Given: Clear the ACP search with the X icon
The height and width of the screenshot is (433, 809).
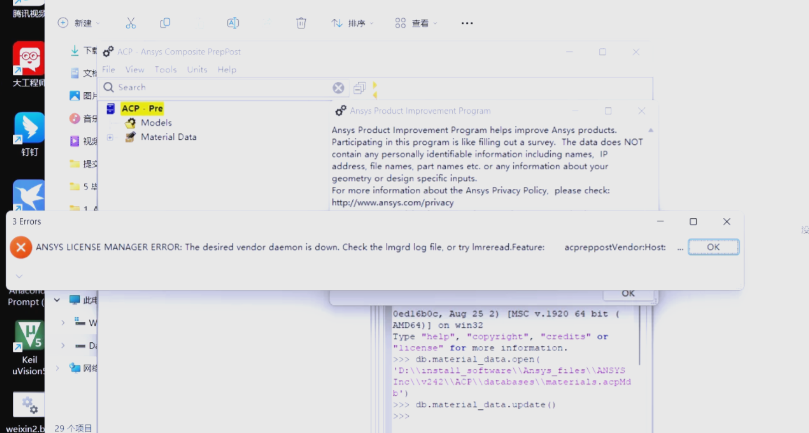Looking at the screenshot, I should 338,88.
